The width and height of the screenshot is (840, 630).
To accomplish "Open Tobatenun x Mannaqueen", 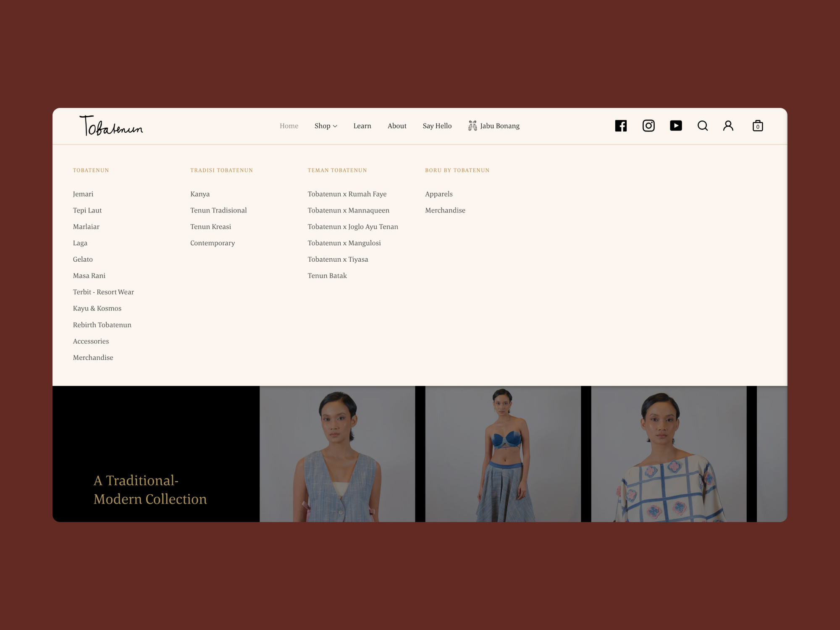I will tap(348, 210).
